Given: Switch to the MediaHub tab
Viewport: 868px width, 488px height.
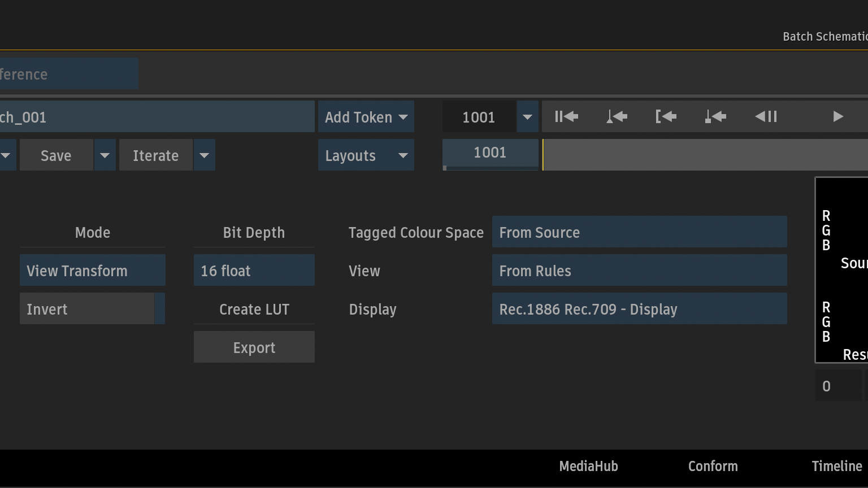Looking at the screenshot, I should coord(588,466).
